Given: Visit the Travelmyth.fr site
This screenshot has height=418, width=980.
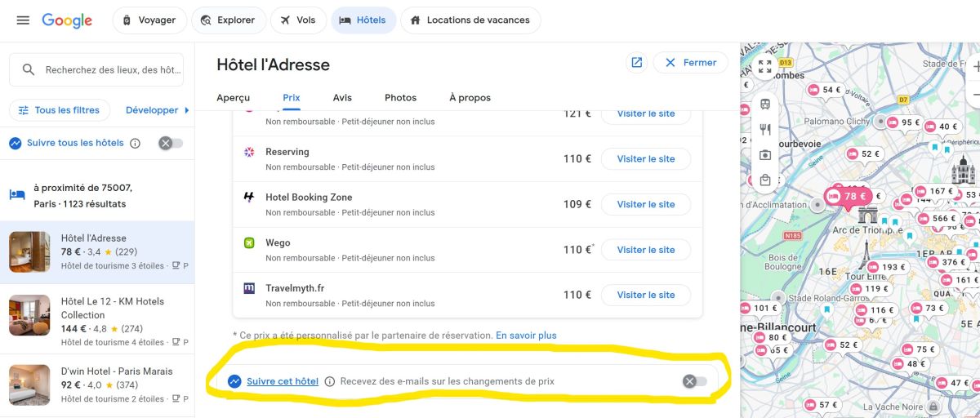Looking at the screenshot, I should coord(646,295).
